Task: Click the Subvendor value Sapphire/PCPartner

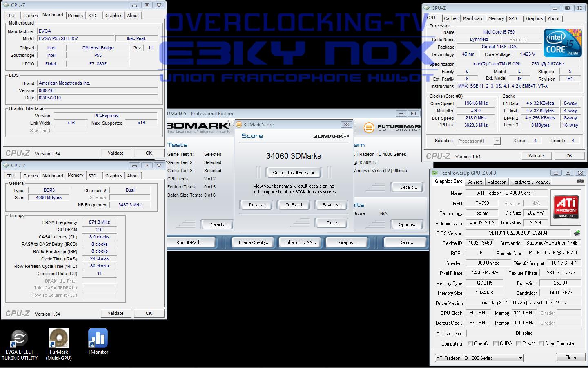Action: 552,243
